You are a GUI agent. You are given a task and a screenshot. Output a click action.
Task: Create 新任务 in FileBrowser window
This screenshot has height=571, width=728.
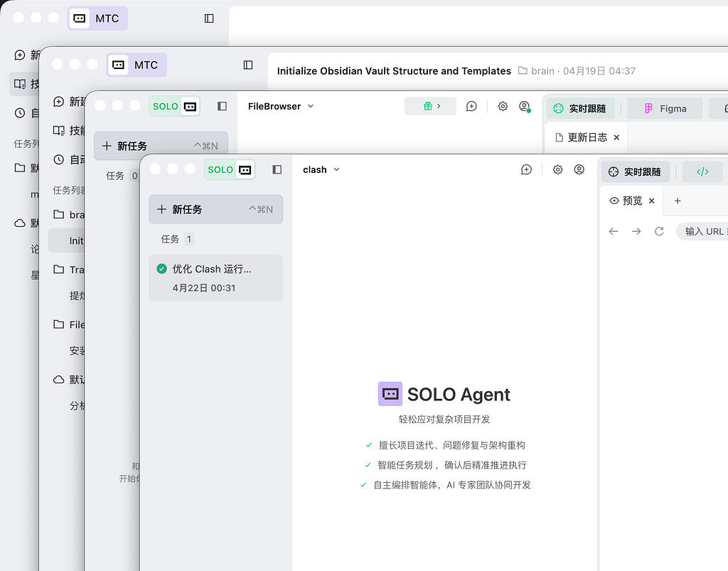[x=161, y=146]
